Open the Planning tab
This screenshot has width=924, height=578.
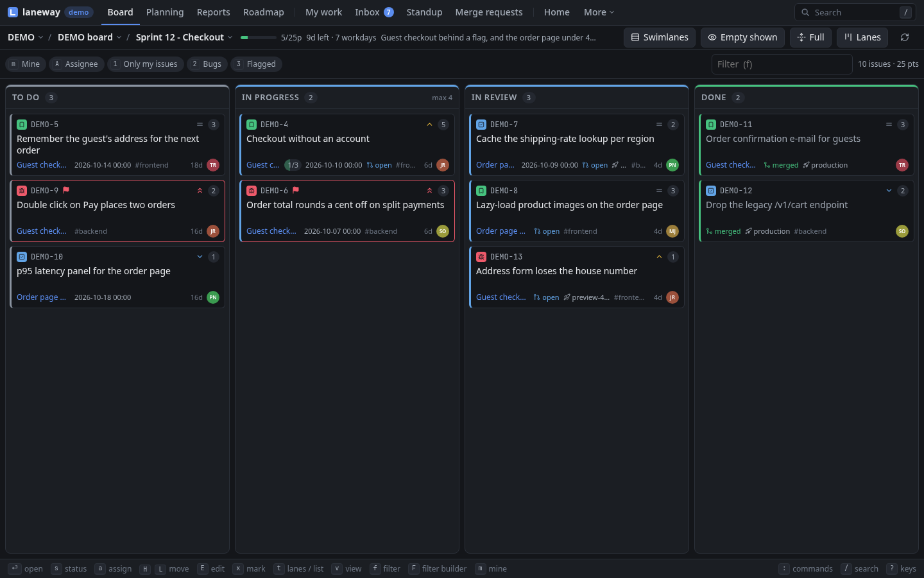tap(165, 12)
